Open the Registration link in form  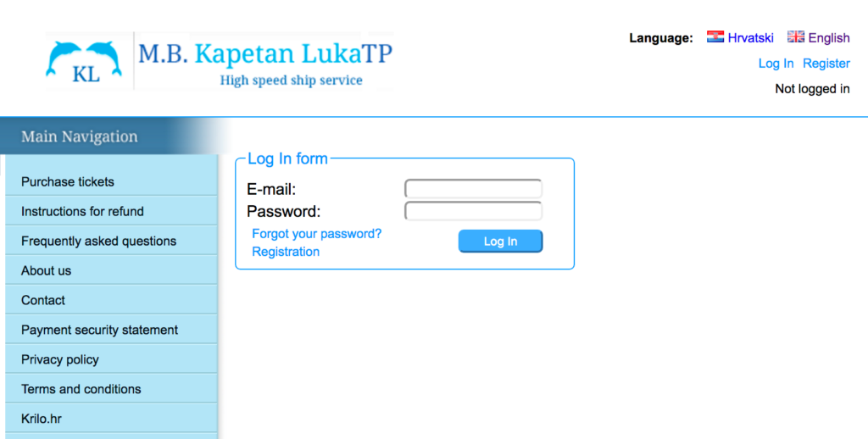tap(286, 252)
